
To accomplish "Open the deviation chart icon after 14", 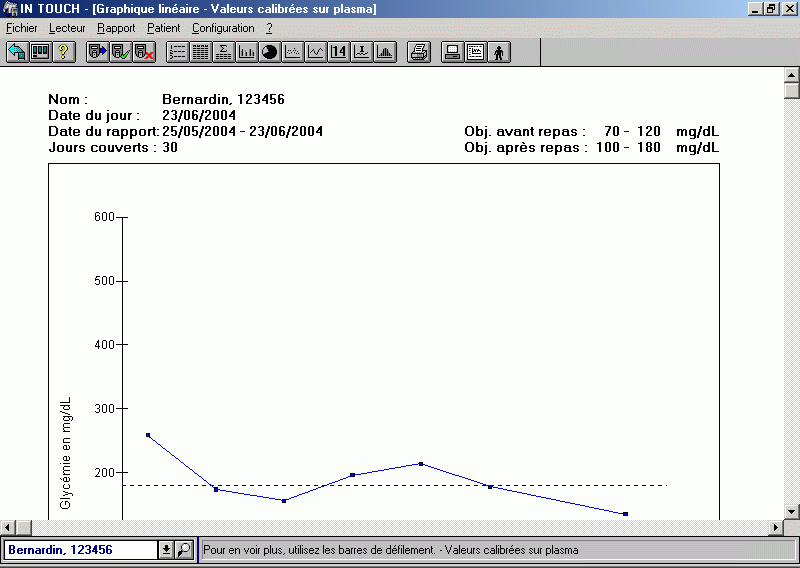I will point(362,52).
